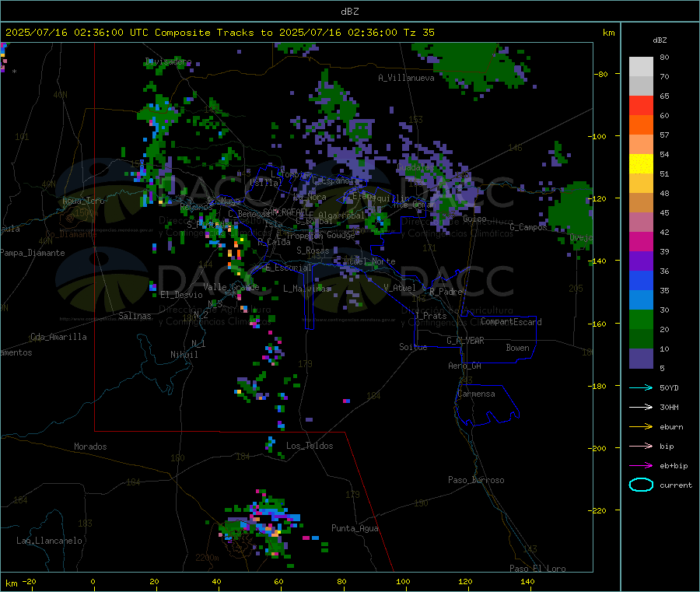This screenshot has height=592, width=700.
Task: Click the '140' tick on bottom axis
Action: 527,581
